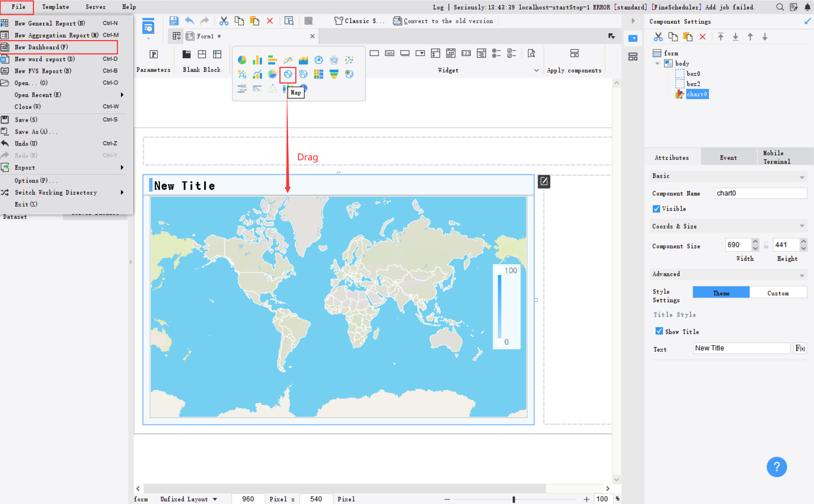Viewport: 814px width, 504px height.
Task: Uncheck the Visible checkbox for chart0
Action: pyautogui.click(x=656, y=209)
